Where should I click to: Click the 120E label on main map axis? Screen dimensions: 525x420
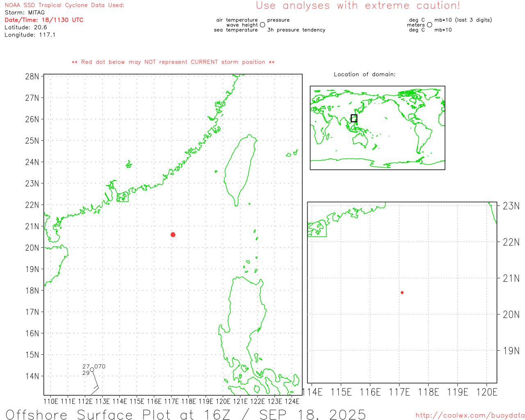(223, 402)
